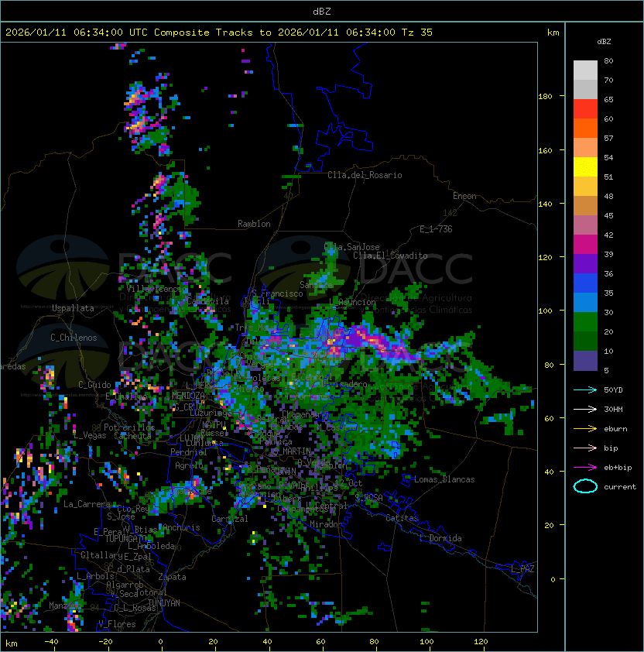This screenshot has height=652, width=644.
Task: Click the L_Dormida label
Action: [440, 538]
